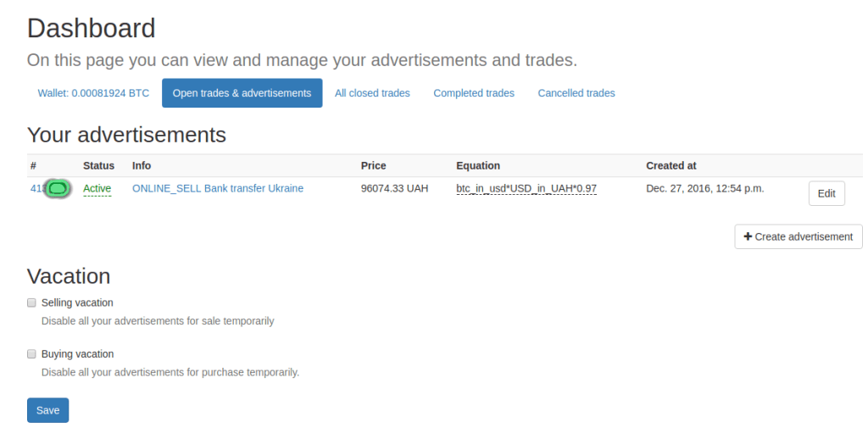The height and width of the screenshot is (433, 868).
Task: Click the Equation column header
Action: (x=478, y=166)
